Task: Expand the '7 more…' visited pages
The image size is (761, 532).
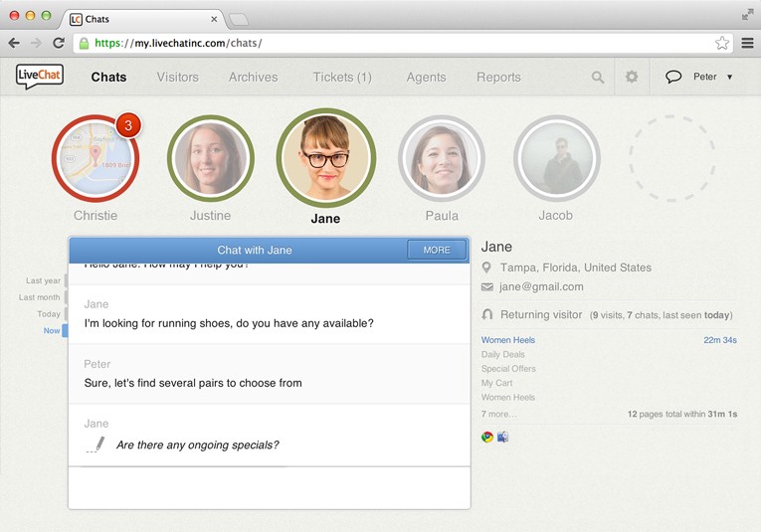Action: click(498, 414)
